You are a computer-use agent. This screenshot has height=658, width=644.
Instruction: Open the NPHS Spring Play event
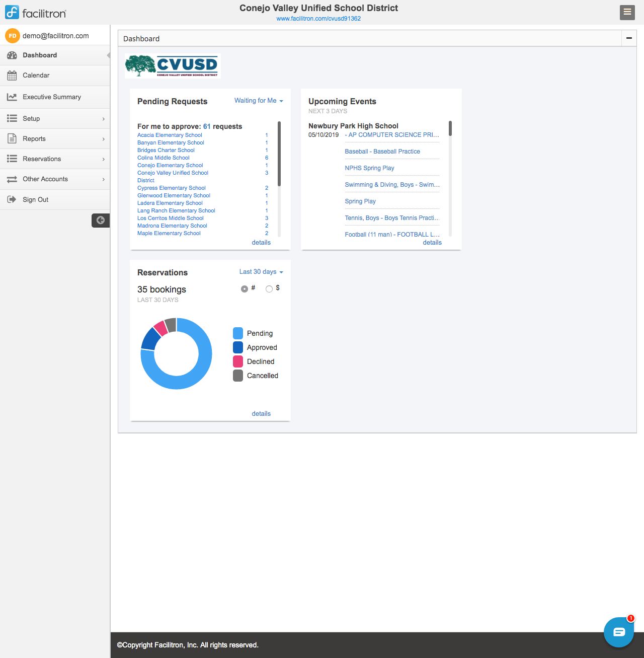[x=369, y=168]
